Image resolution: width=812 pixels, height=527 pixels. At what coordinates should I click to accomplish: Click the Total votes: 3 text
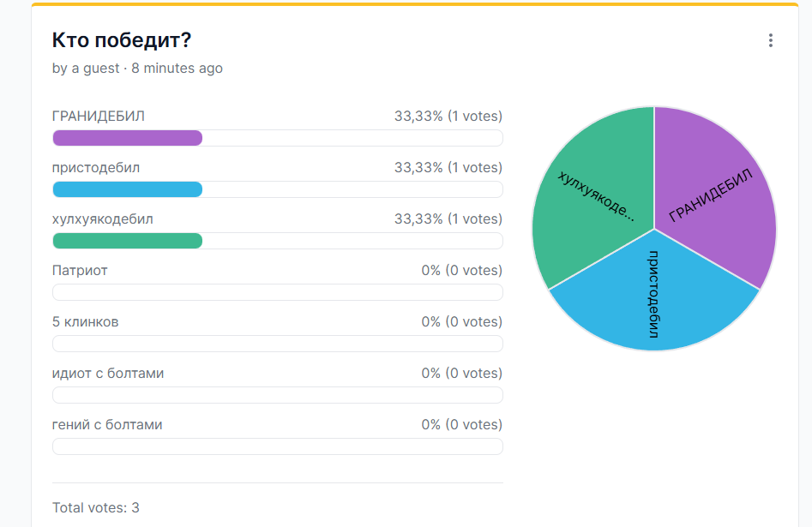pyautogui.click(x=96, y=507)
